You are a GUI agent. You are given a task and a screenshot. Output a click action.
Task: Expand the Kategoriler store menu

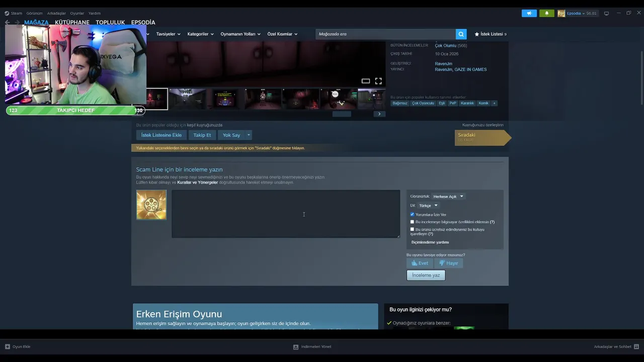click(200, 34)
